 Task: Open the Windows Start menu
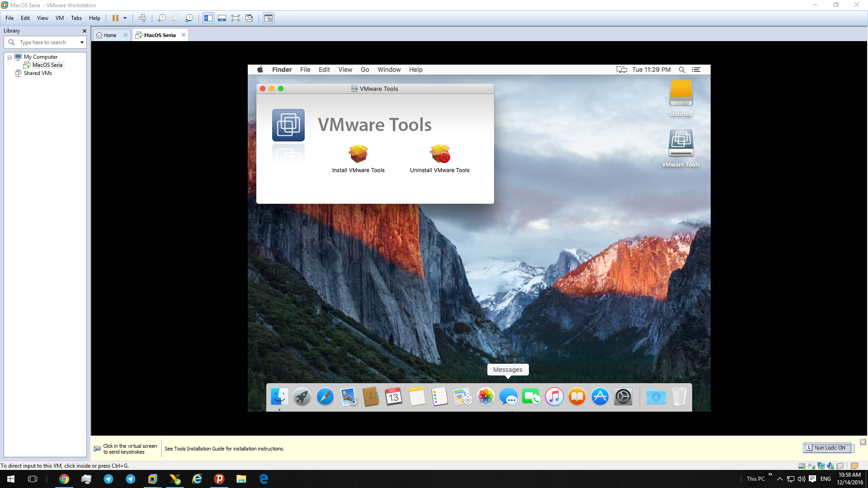pyautogui.click(x=11, y=479)
